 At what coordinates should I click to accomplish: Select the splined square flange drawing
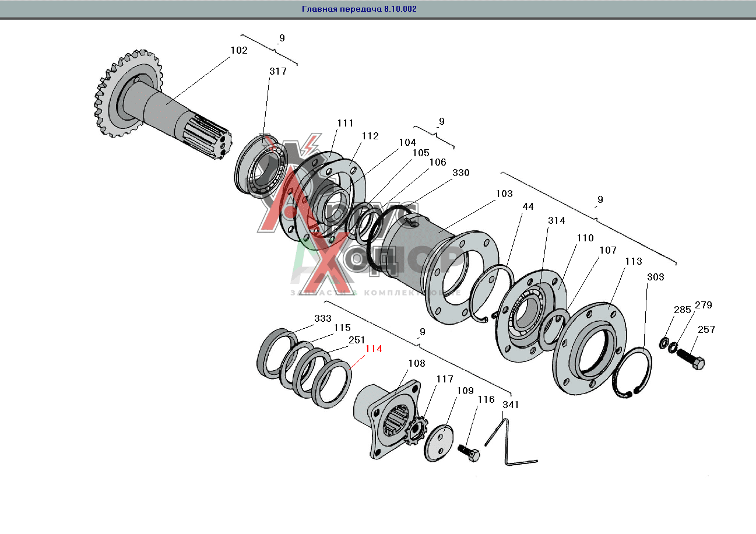click(x=388, y=420)
